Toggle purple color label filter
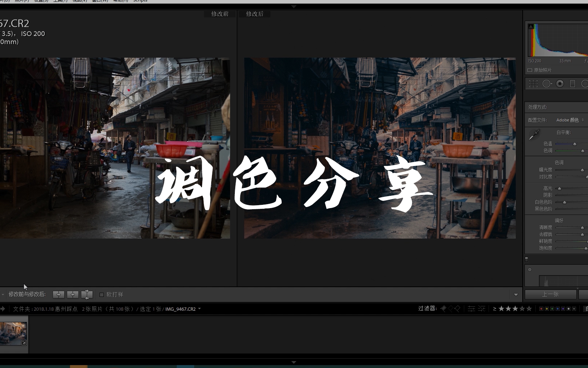The height and width of the screenshot is (368, 588). point(563,309)
